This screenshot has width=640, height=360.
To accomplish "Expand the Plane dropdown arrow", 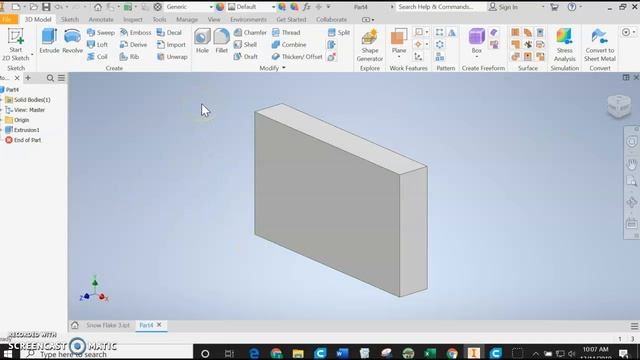I will (399, 57).
